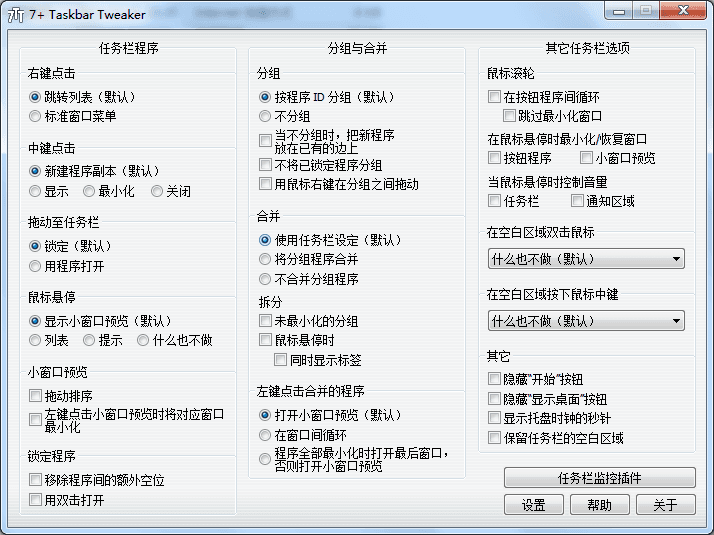Minimize the Taskbar Tweaker window
This screenshot has height=535, width=714.
click(618, 11)
